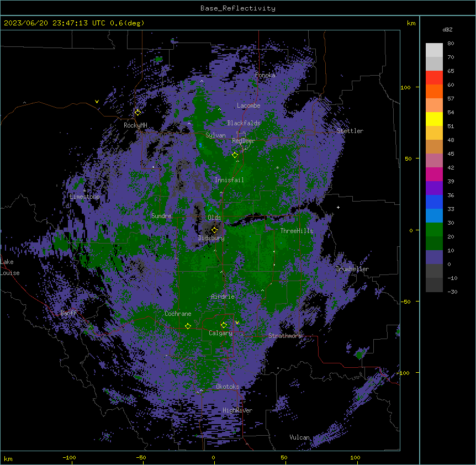476x465 pixels.
Task: Click the Cochrane city label
Action: point(178,314)
